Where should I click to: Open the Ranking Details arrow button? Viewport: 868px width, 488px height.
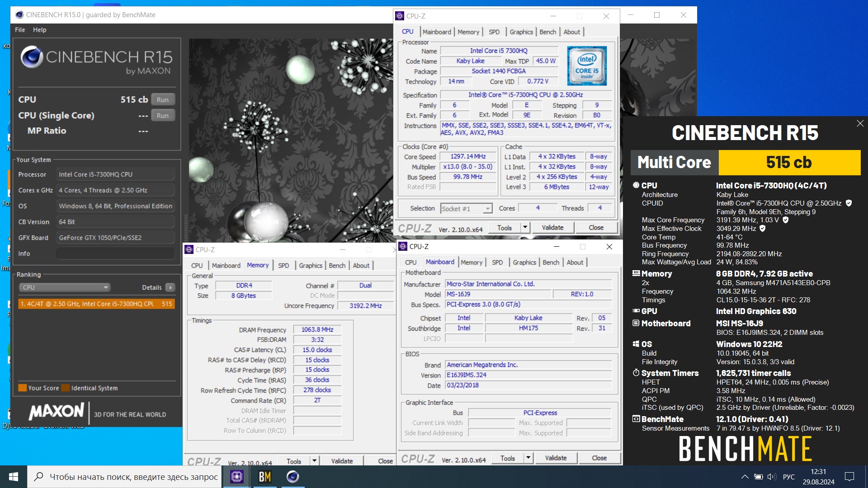(170, 287)
